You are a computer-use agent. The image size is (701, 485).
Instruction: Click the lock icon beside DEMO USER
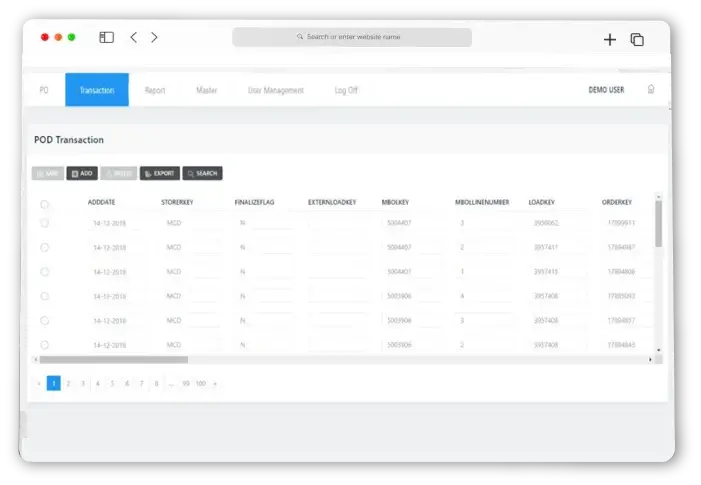[x=651, y=90]
